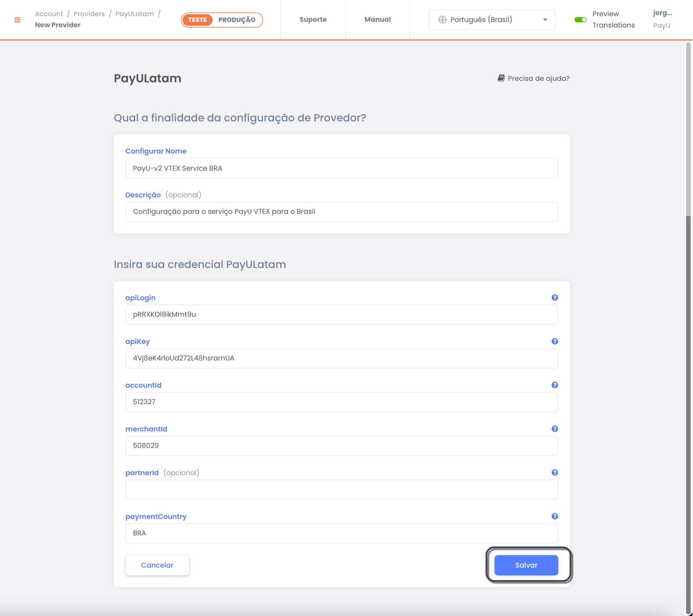Click the book icon next to Precisa de ajuda
This screenshot has width=693, height=616.
[x=501, y=78]
